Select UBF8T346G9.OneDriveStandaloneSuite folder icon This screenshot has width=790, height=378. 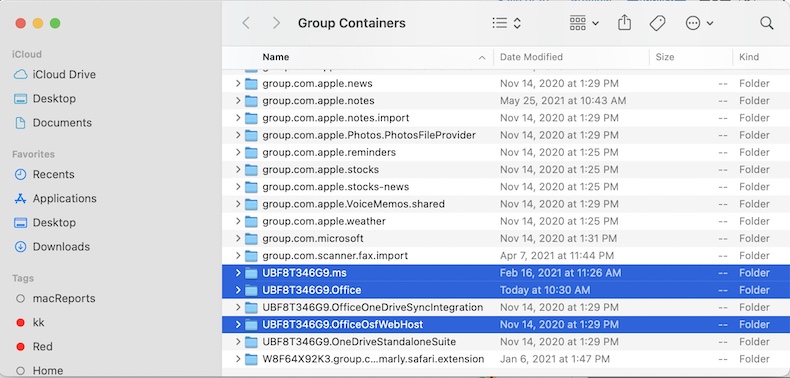251,342
